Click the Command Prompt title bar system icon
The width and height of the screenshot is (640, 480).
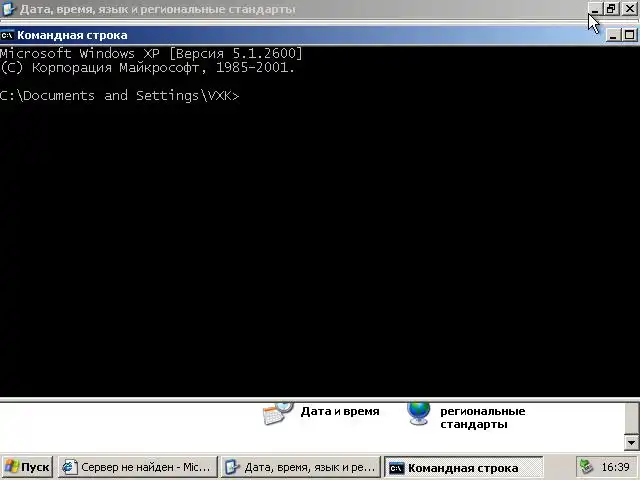[x=7, y=35]
